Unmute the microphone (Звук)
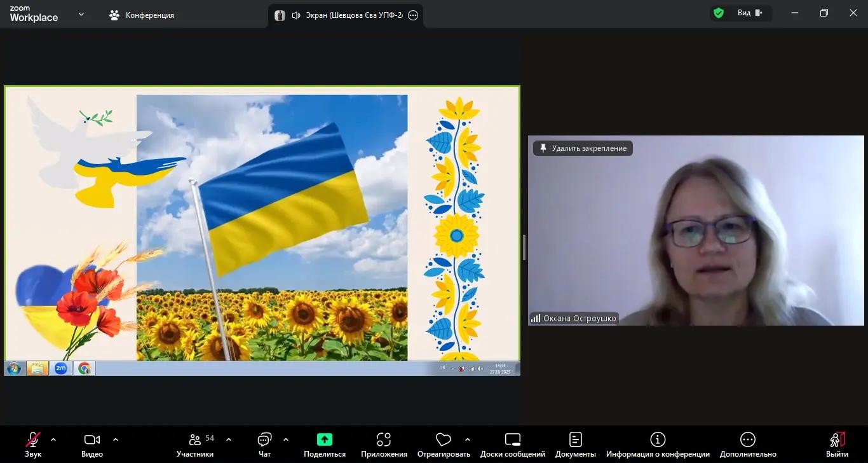 [x=32, y=443]
